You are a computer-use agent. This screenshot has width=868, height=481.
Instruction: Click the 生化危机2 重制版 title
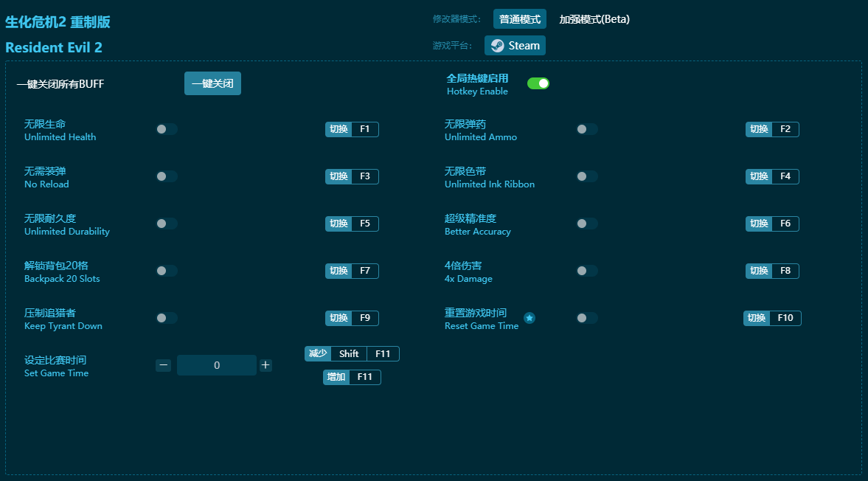[58, 22]
